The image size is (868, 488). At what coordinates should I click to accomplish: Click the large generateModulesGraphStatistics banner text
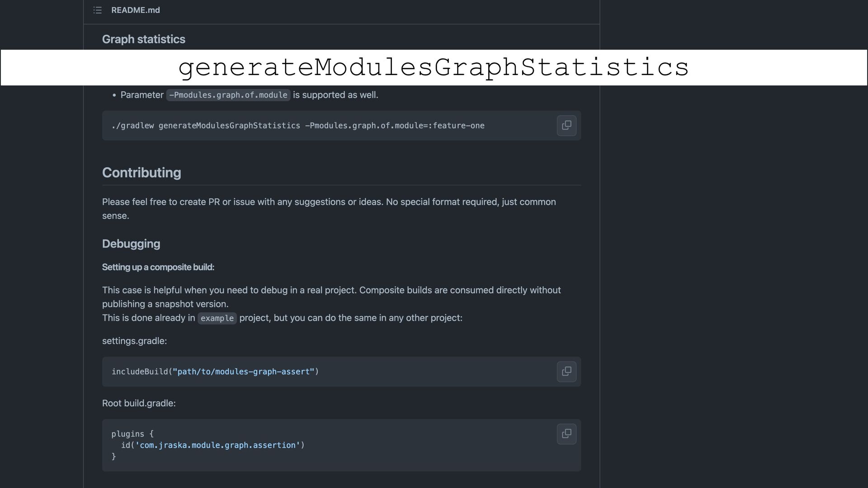tap(433, 67)
